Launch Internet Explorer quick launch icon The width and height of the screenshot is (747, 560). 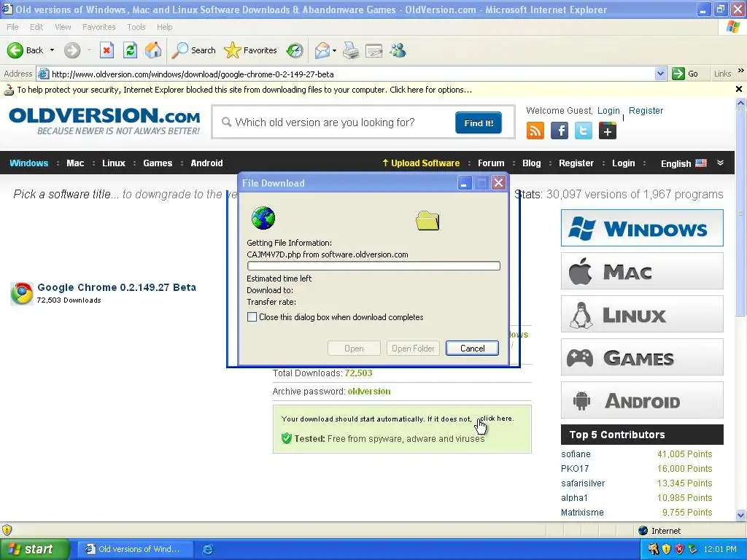tap(207, 550)
